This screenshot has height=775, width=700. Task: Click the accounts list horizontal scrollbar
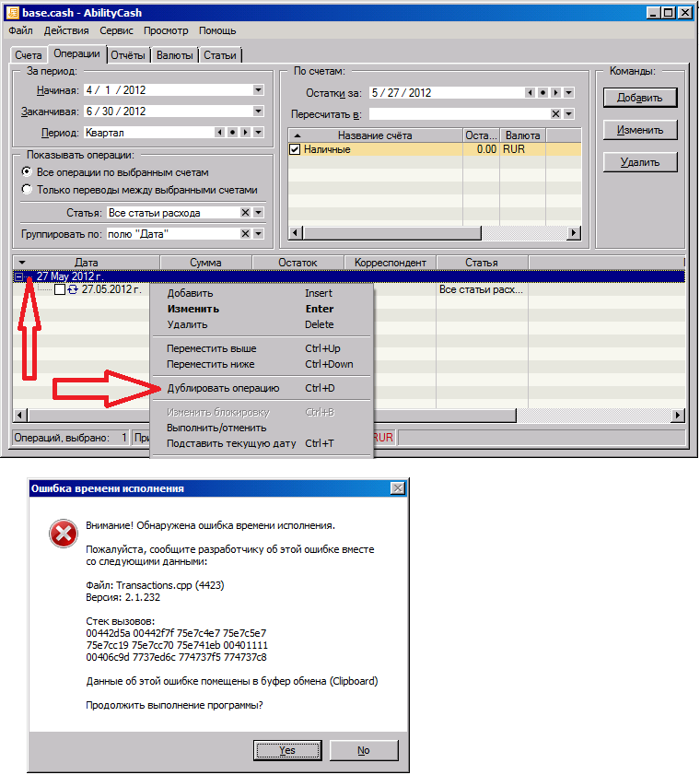coord(433,233)
